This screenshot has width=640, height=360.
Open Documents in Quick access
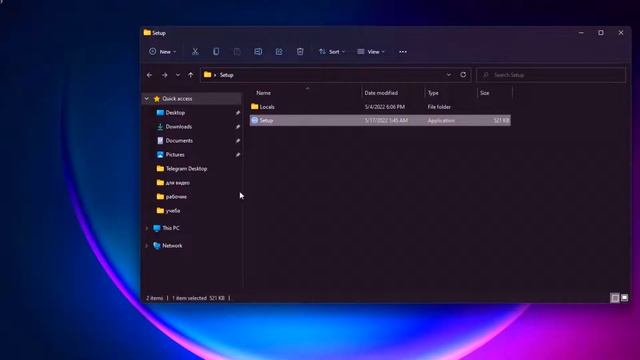point(179,141)
